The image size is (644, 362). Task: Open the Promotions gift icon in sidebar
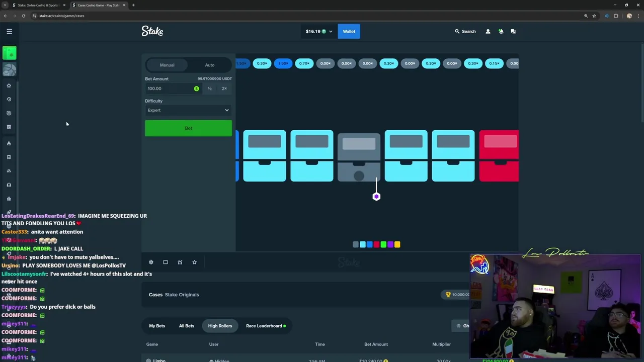point(9,199)
